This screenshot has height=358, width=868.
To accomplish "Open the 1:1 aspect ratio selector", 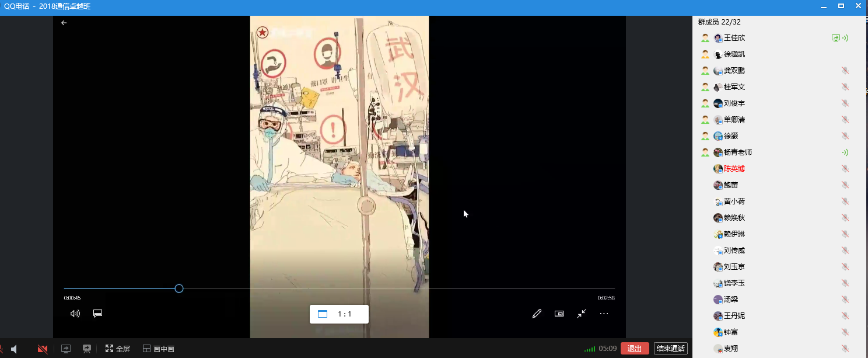I will (x=339, y=314).
